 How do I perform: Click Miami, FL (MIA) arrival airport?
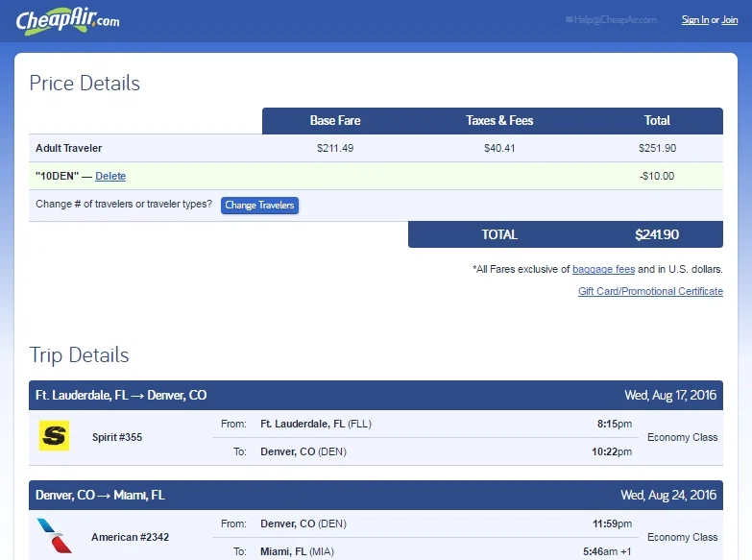[x=297, y=551]
